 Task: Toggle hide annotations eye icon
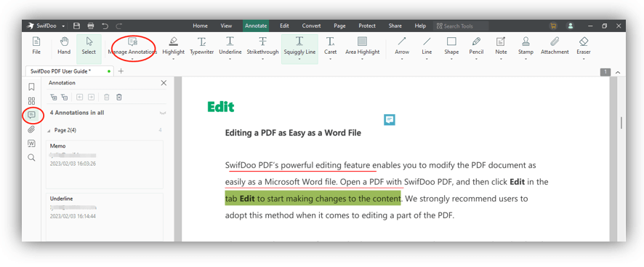(163, 113)
